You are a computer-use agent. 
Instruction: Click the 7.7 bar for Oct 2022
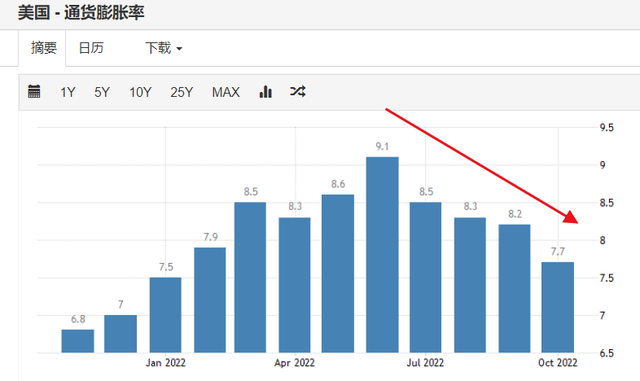(x=558, y=307)
